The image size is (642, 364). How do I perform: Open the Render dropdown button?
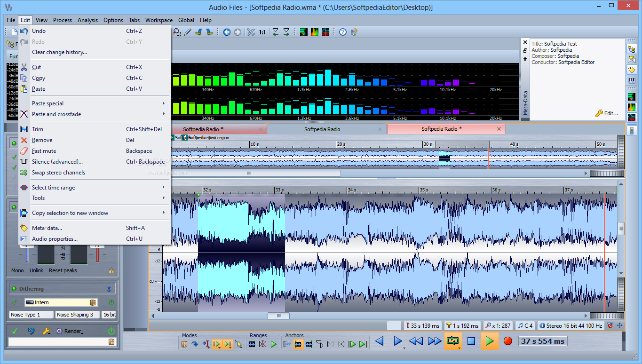click(70, 331)
